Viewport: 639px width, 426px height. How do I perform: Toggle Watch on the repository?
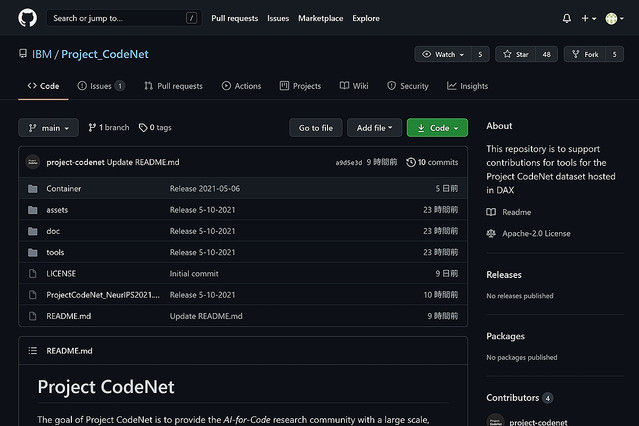pyautogui.click(x=439, y=54)
